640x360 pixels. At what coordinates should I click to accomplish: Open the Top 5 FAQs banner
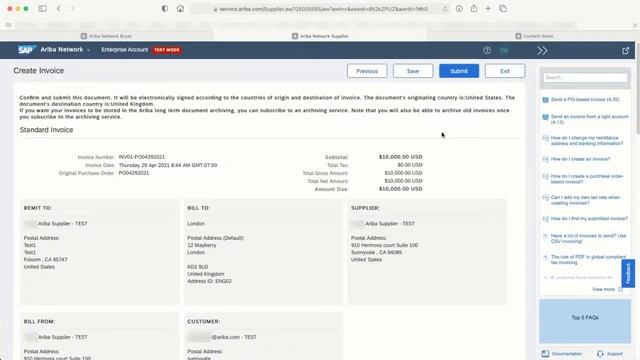585,321
